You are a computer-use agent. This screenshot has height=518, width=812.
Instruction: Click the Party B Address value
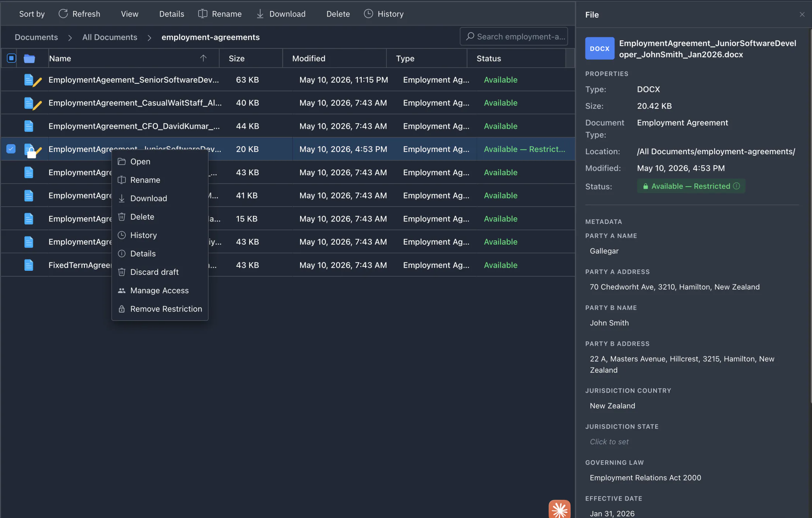[x=682, y=364]
